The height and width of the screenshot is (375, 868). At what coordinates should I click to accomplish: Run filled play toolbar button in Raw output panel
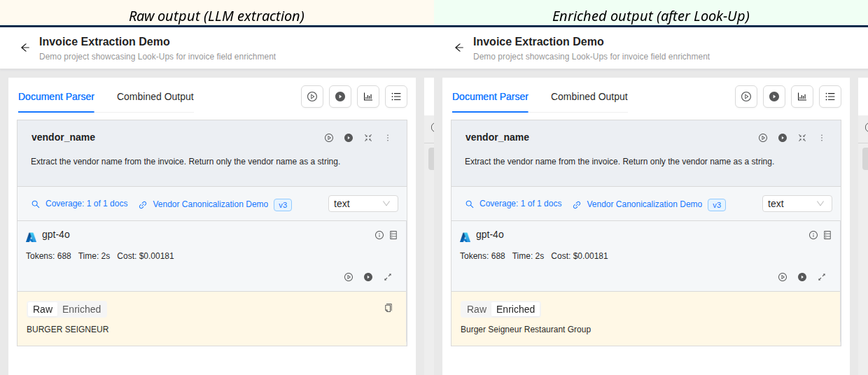(x=340, y=97)
